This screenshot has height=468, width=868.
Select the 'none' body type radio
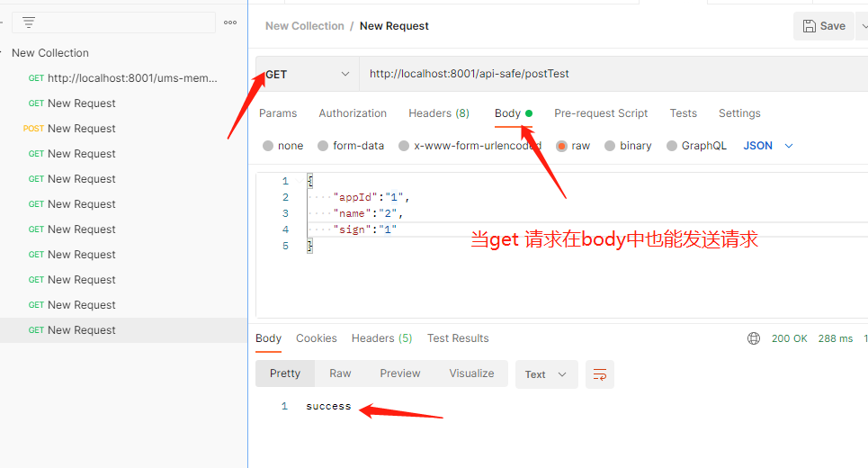[268, 146]
